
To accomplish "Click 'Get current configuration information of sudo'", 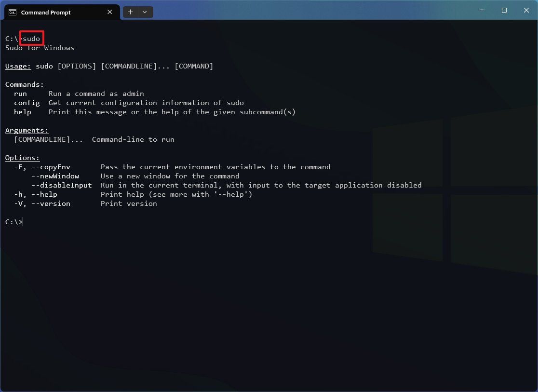I will [x=146, y=103].
